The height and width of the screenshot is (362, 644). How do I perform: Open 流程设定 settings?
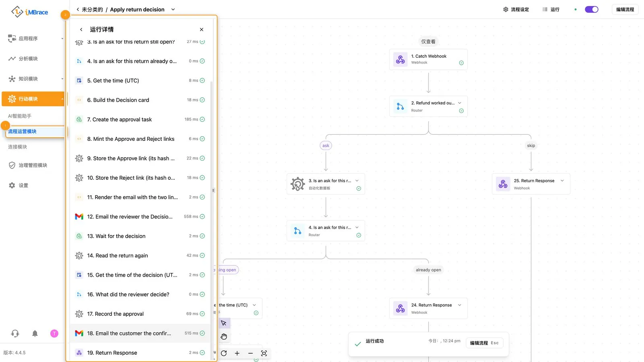click(516, 9)
